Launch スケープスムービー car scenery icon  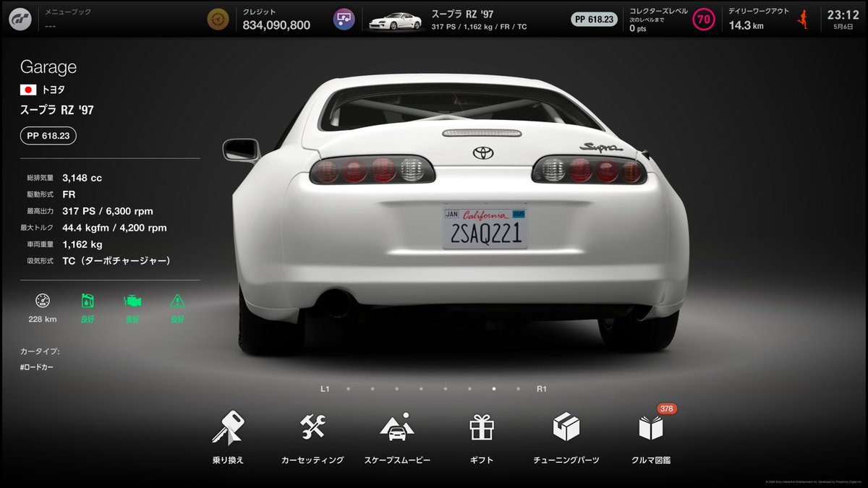pyautogui.click(x=397, y=427)
